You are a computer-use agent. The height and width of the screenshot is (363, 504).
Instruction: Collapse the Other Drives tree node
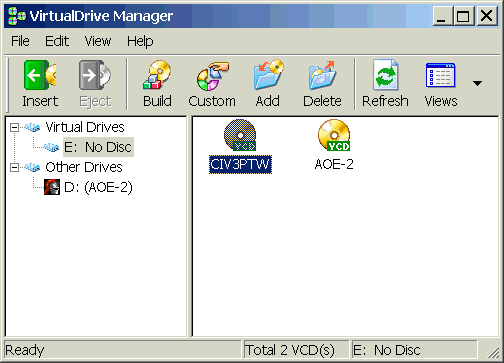click(x=14, y=167)
